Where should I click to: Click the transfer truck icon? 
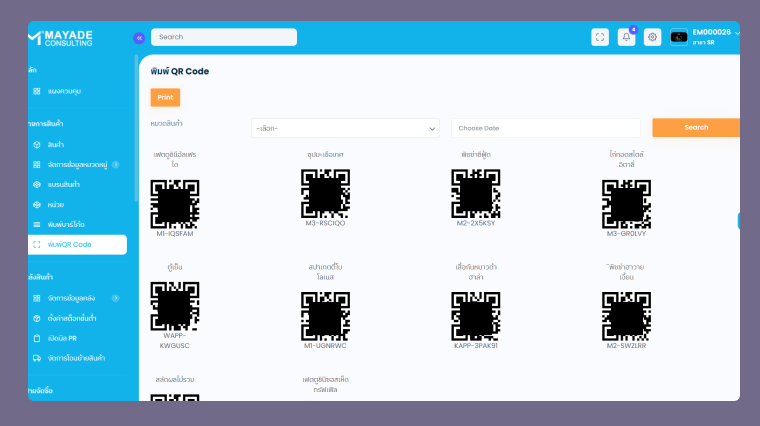37,358
